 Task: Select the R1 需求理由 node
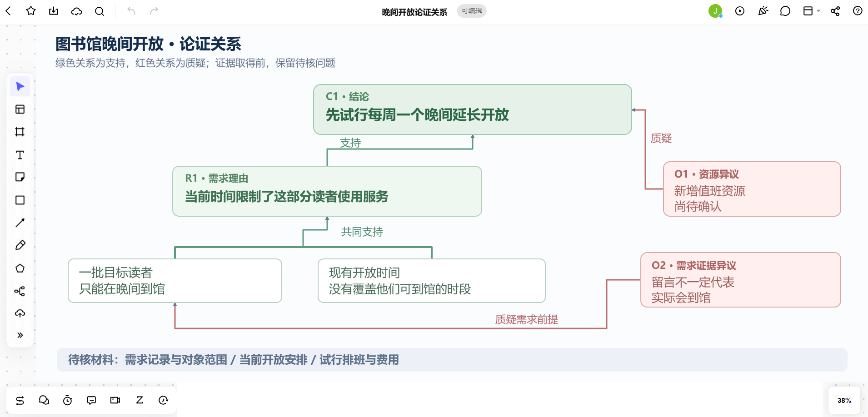coord(327,191)
